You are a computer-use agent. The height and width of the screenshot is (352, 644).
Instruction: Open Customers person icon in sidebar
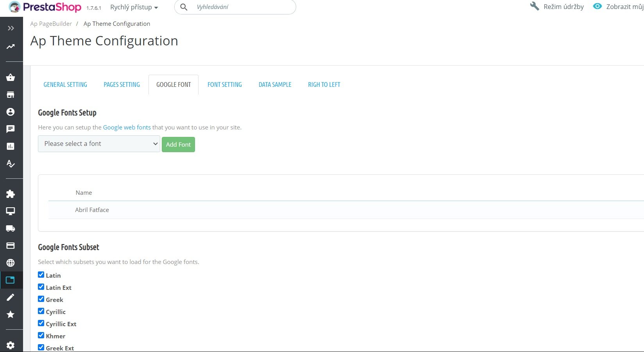point(11,112)
